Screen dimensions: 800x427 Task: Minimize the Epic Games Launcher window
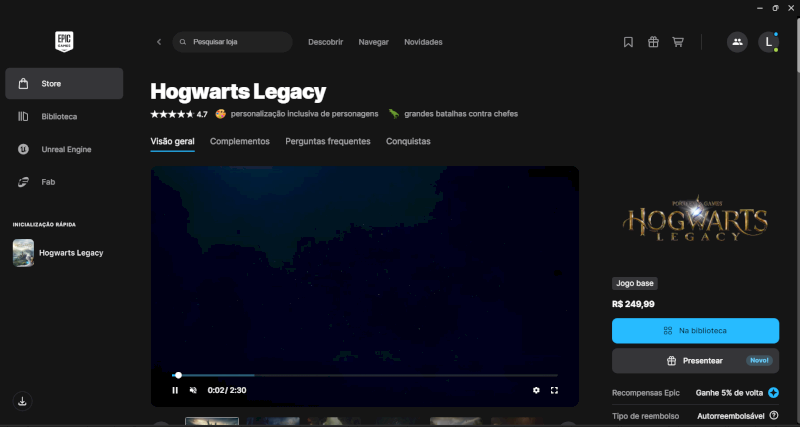[x=760, y=8]
